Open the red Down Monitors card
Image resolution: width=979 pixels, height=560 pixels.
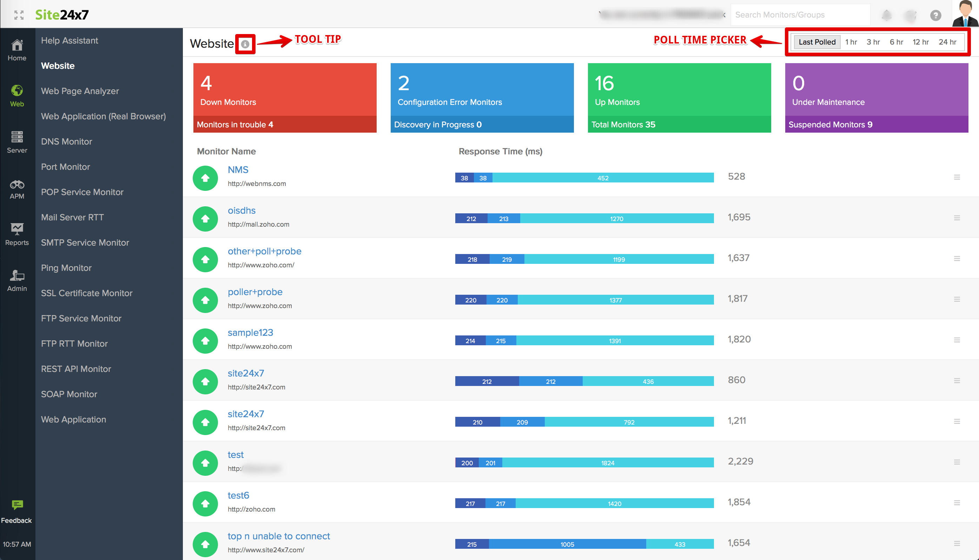(x=285, y=98)
